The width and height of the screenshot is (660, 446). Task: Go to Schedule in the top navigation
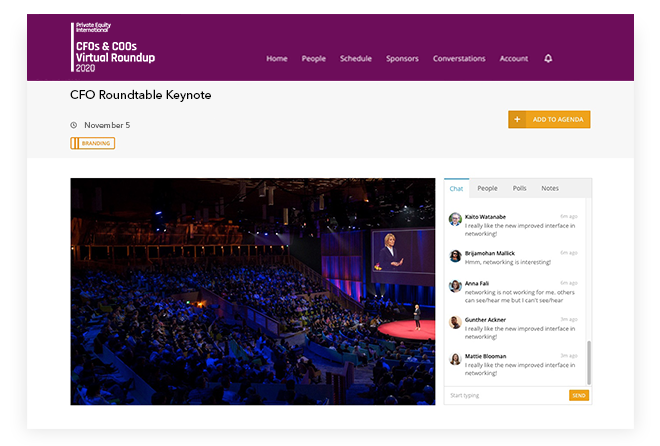click(x=356, y=58)
